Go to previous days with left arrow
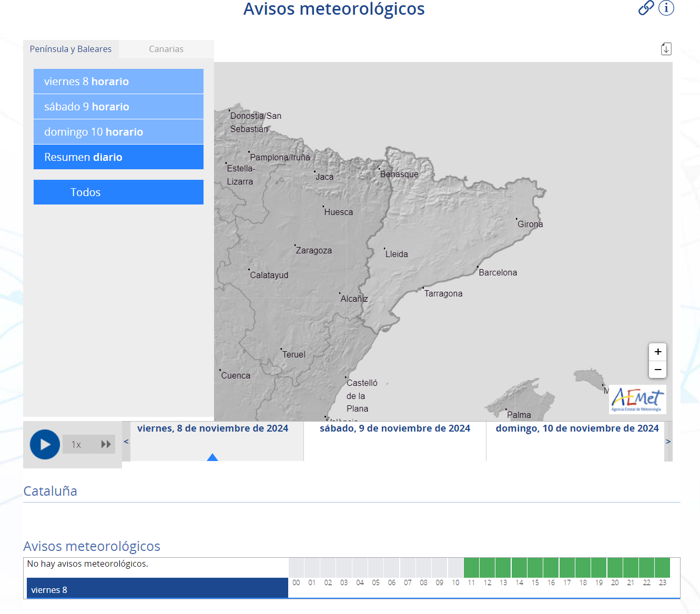Viewport: 700px width, 614px height. (126, 442)
